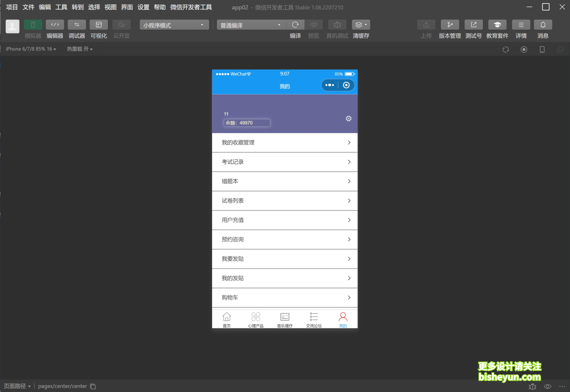Open 我的收藏管理 in the mini program
Image resolution: width=570 pixels, height=392 pixels.
click(285, 142)
